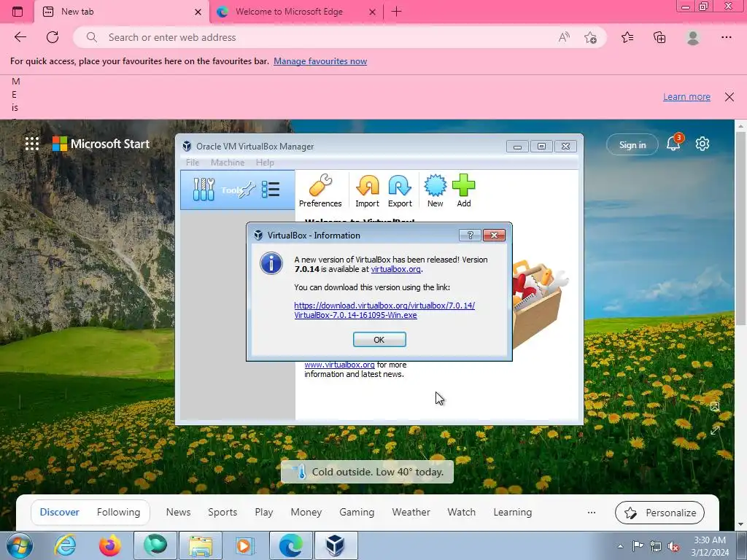747x560 pixels.
Task: Select the Following feed tab
Action: point(119,512)
